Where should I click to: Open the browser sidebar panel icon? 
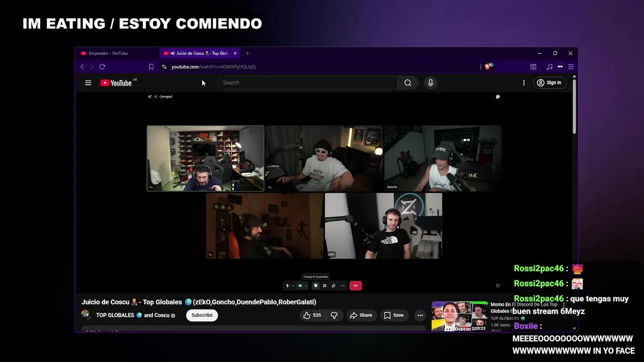click(x=533, y=66)
